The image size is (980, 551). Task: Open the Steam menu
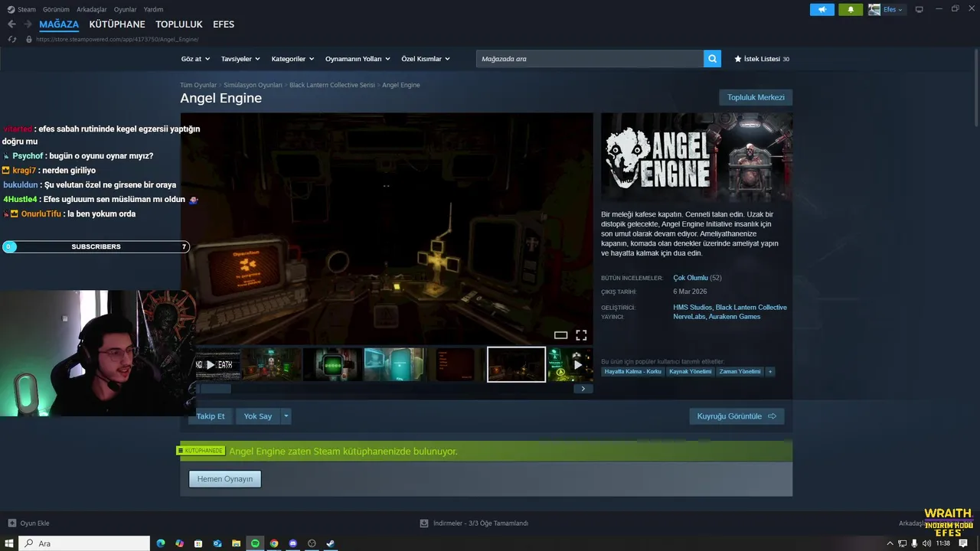point(21,9)
